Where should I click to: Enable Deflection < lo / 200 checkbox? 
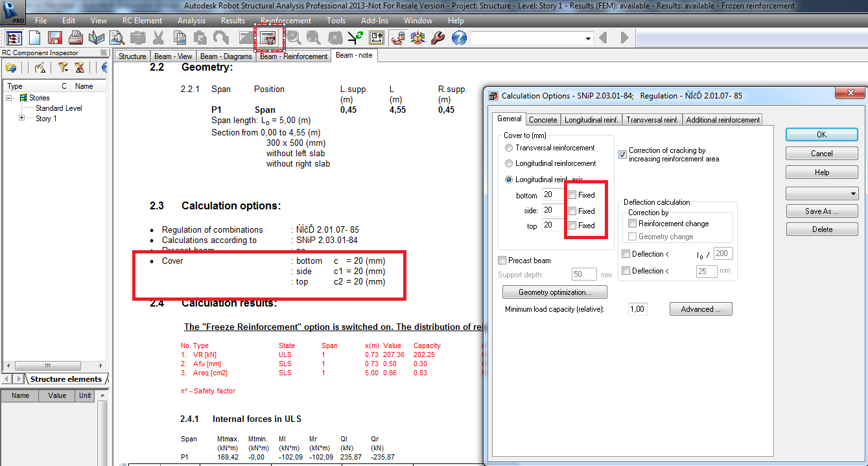point(626,254)
